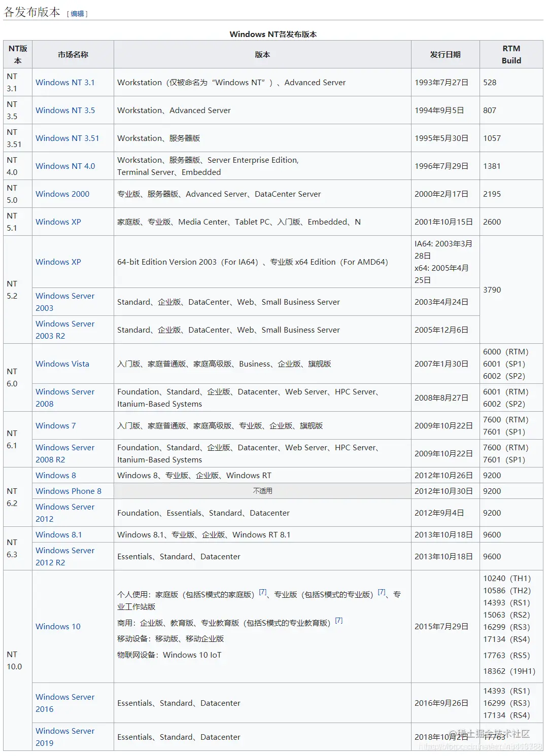The width and height of the screenshot is (547, 756).
Task: Click the RTM build value 528
Action: (490, 82)
